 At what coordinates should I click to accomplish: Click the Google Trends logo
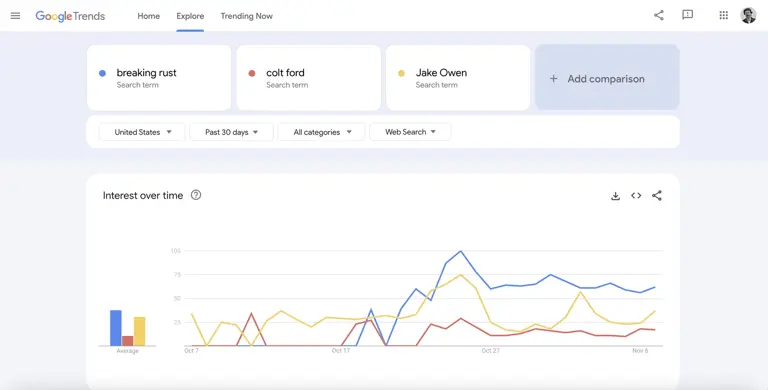[70, 16]
